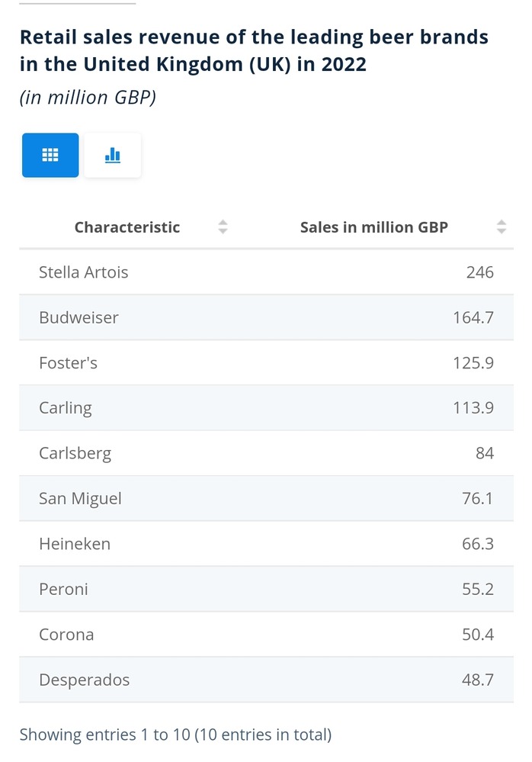Sort using the Characteristic column arrows
The height and width of the screenshot is (762, 532).
click(223, 227)
